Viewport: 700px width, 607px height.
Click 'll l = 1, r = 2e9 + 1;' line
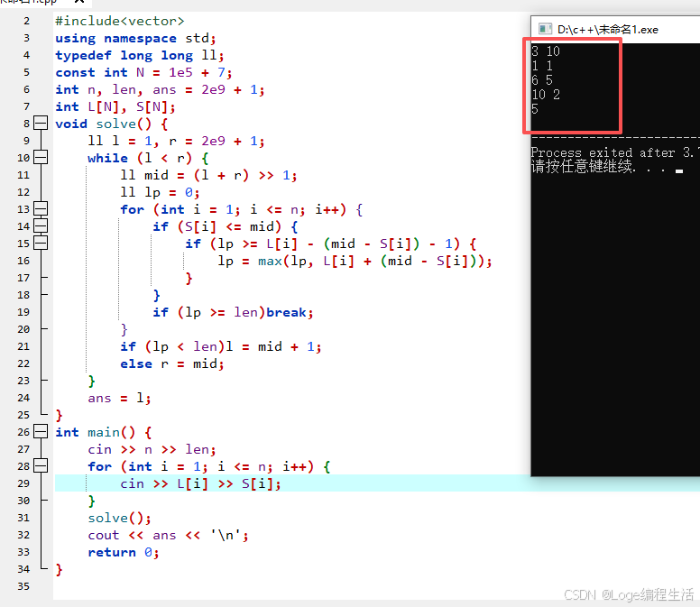pyautogui.click(x=176, y=141)
